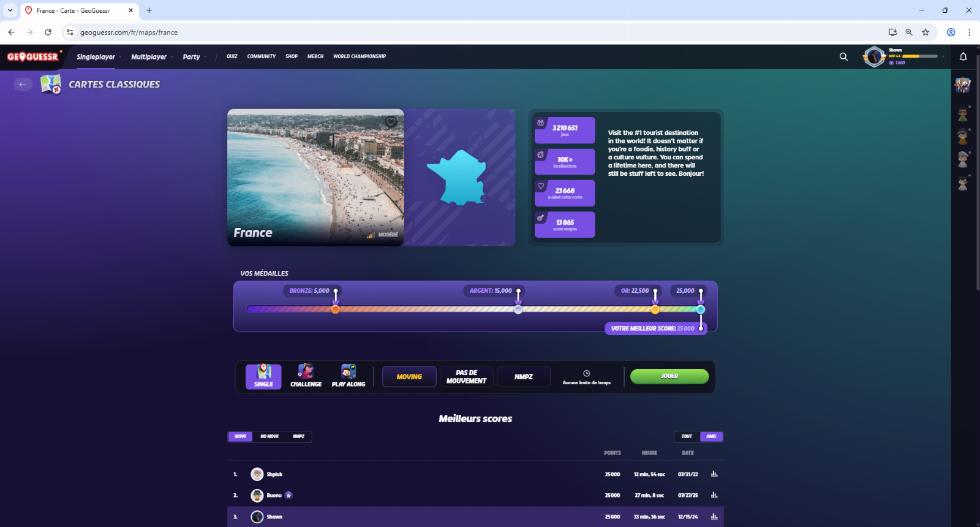
Task: Expand the Singleplayer dropdown menu
Action: click(x=99, y=56)
